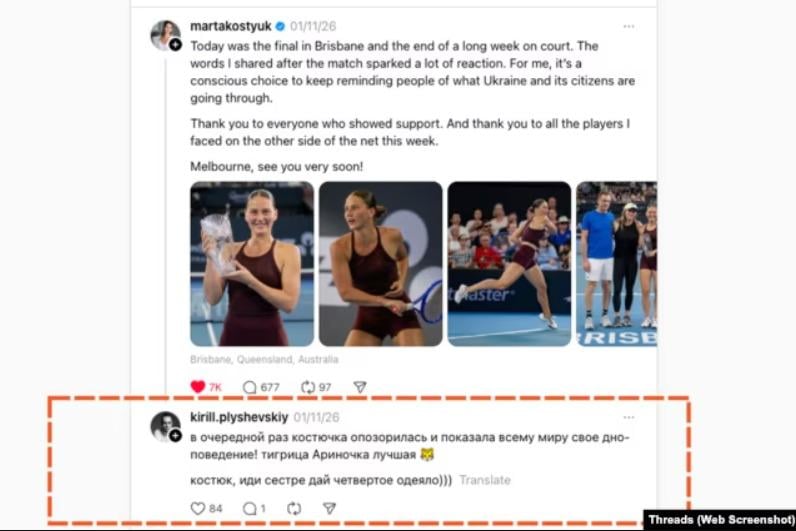
Task: Reply to kirill.plyshevskiy's comment via comment icon
Action: pos(249,508)
